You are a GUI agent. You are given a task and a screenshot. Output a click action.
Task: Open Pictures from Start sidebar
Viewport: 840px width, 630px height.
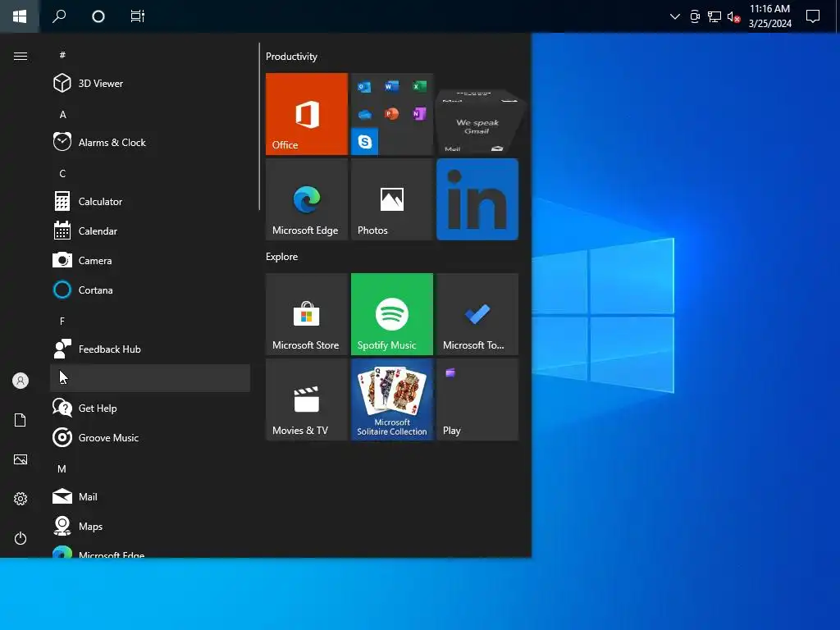[x=21, y=459]
